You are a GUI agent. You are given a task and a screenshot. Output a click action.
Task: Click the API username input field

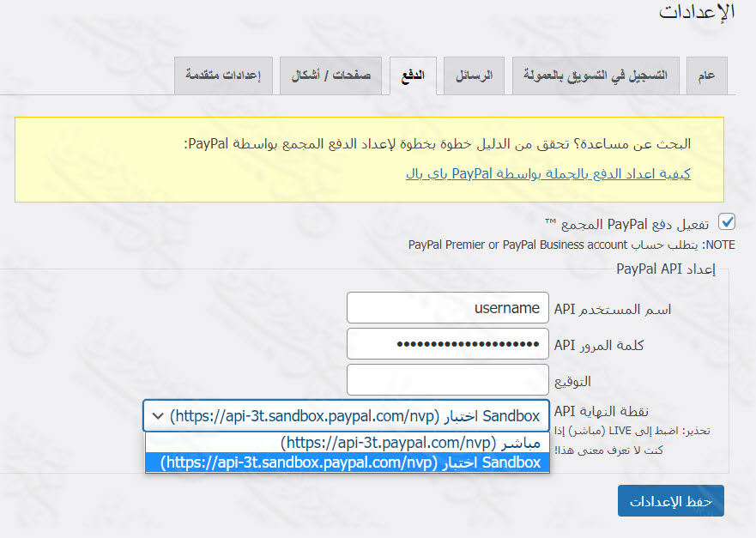447,307
